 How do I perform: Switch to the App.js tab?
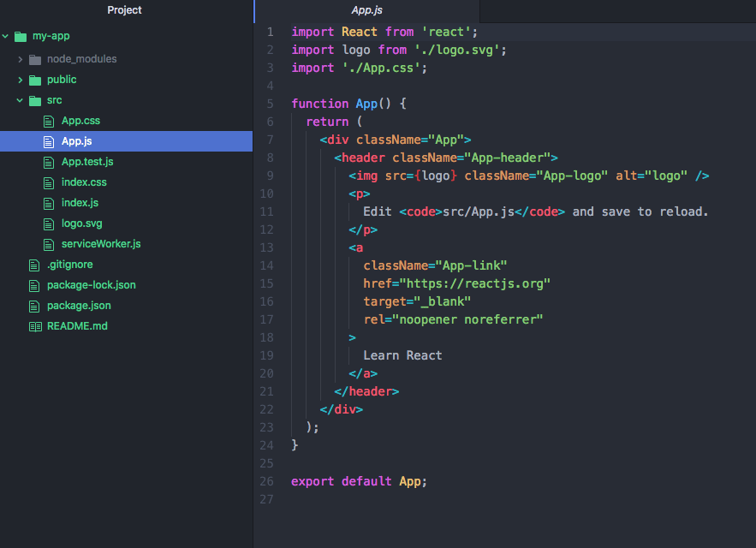tap(366, 10)
